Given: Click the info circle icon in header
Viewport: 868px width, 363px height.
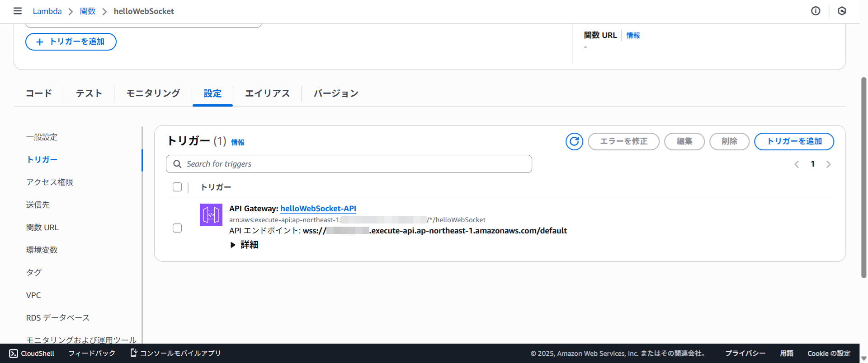Looking at the screenshot, I should [816, 11].
